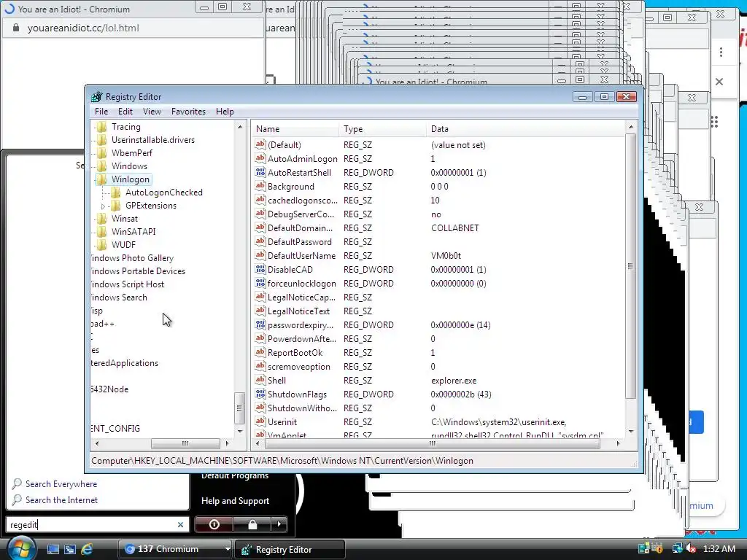Click the WbemPerf folder icon
Viewport: 747px width, 560px height.
101,153
